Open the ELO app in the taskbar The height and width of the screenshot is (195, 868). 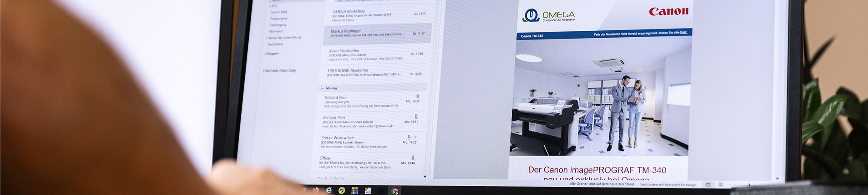368,191
